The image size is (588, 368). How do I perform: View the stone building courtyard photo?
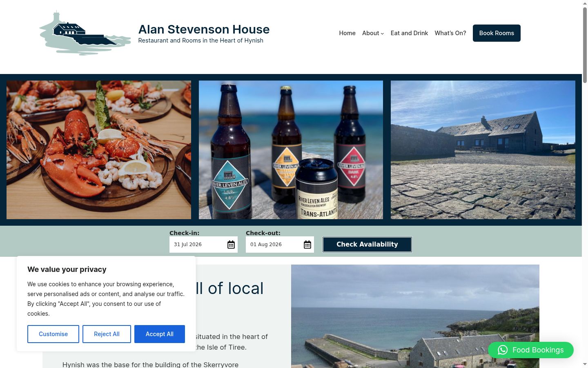pyautogui.click(x=483, y=150)
